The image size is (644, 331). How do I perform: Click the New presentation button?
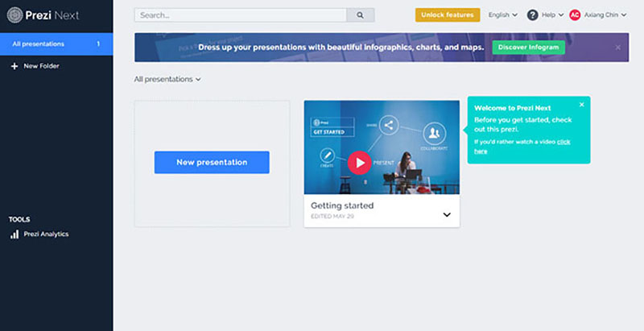(212, 162)
